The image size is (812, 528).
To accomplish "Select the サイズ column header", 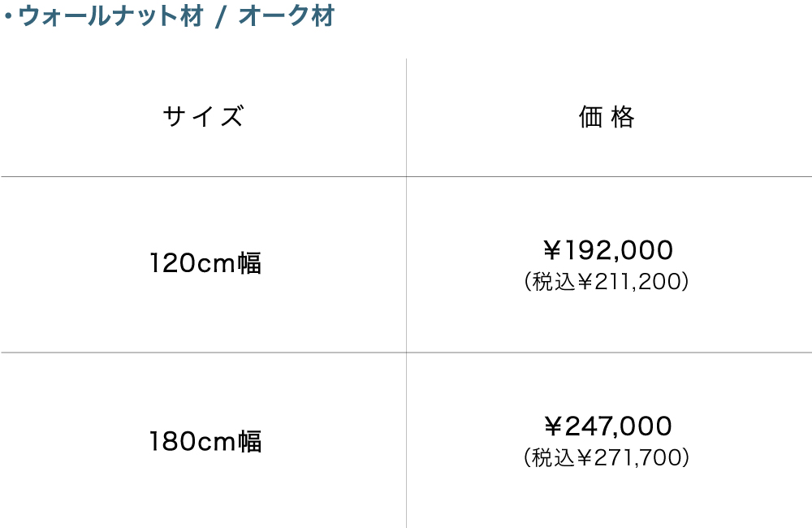I will (203, 117).
